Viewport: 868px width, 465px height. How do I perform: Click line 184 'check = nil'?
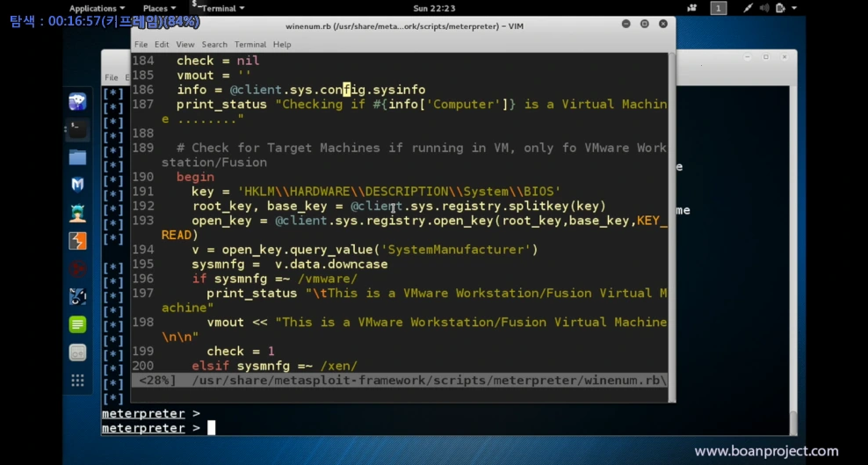click(x=218, y=61)
